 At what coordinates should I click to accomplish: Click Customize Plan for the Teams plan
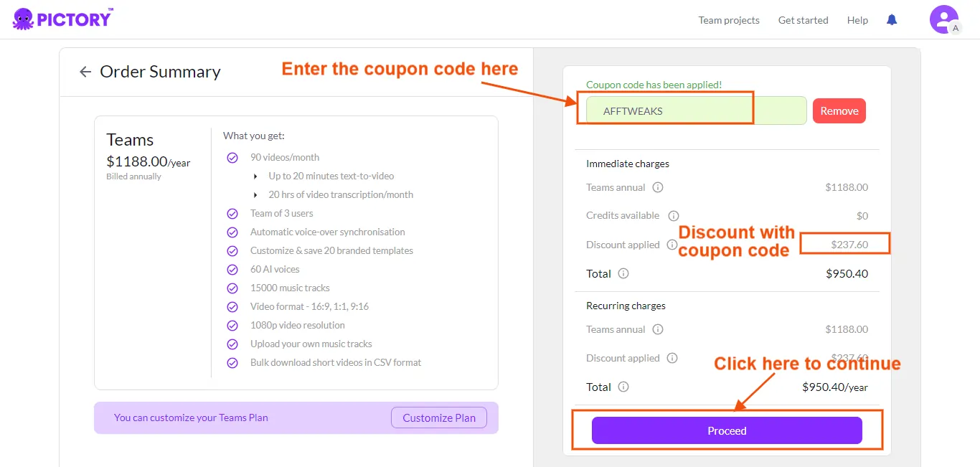[x=438, y=417]
